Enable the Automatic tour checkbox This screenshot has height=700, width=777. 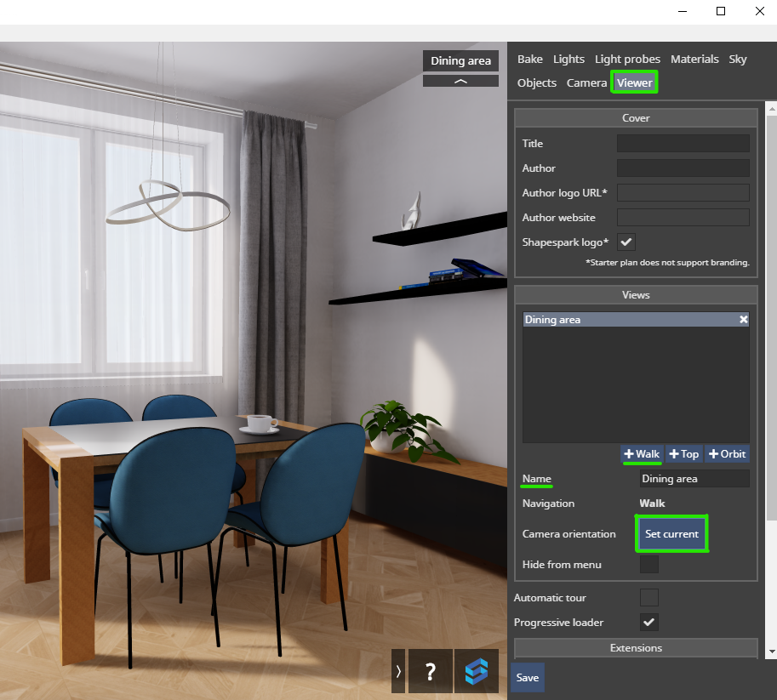[648, 598]
